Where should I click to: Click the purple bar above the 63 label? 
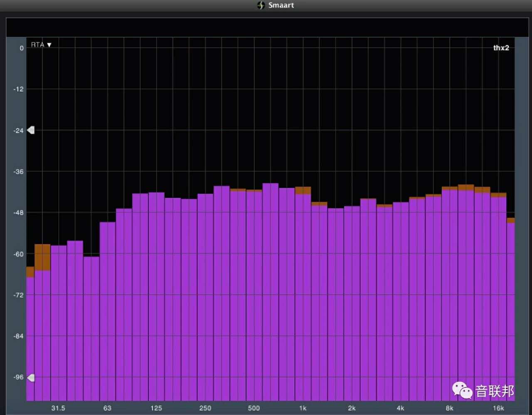pos(108,312)
